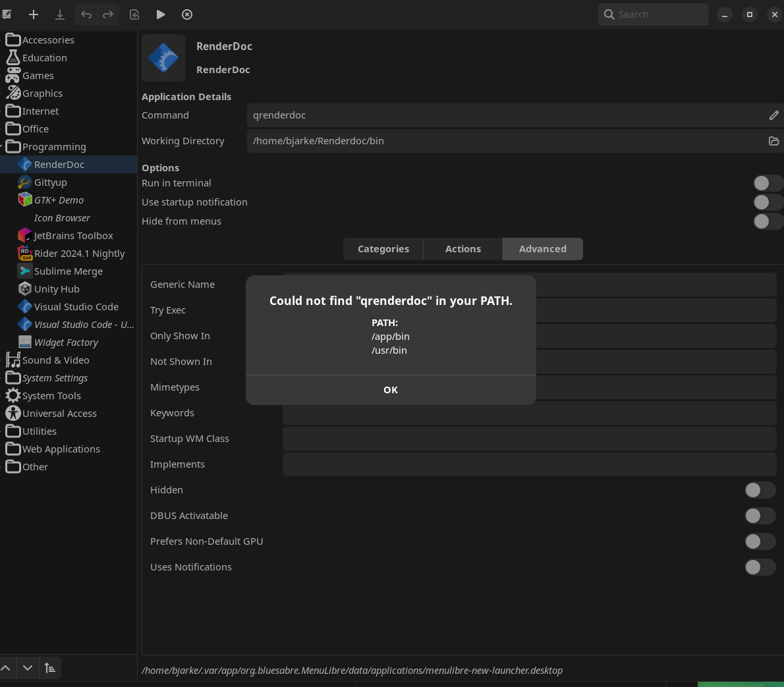
Task: Click the move down chevron button
Action: point(28,668)
